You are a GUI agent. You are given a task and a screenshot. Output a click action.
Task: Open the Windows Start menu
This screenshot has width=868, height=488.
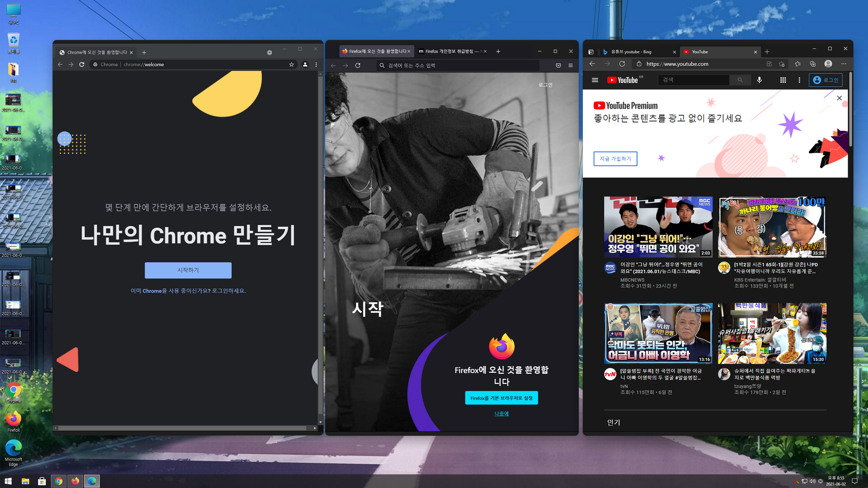pyautogui.click(x=8, y=481)
